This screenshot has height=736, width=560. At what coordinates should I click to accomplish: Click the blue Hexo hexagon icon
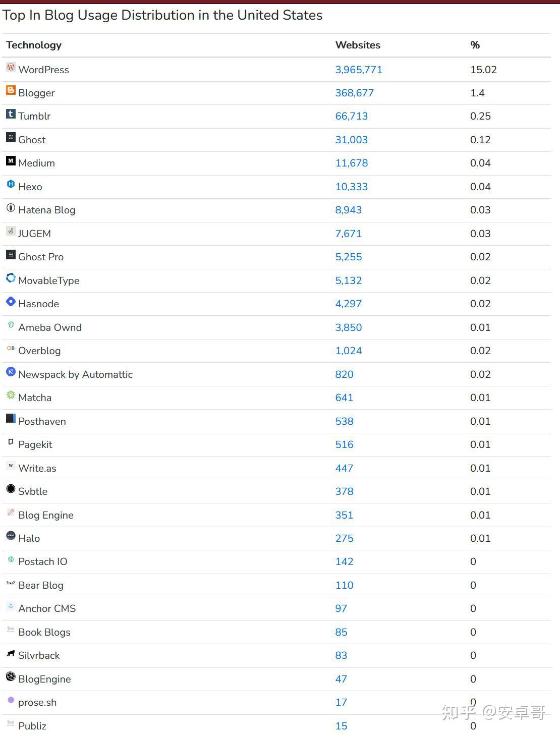(x=11, y=184)
